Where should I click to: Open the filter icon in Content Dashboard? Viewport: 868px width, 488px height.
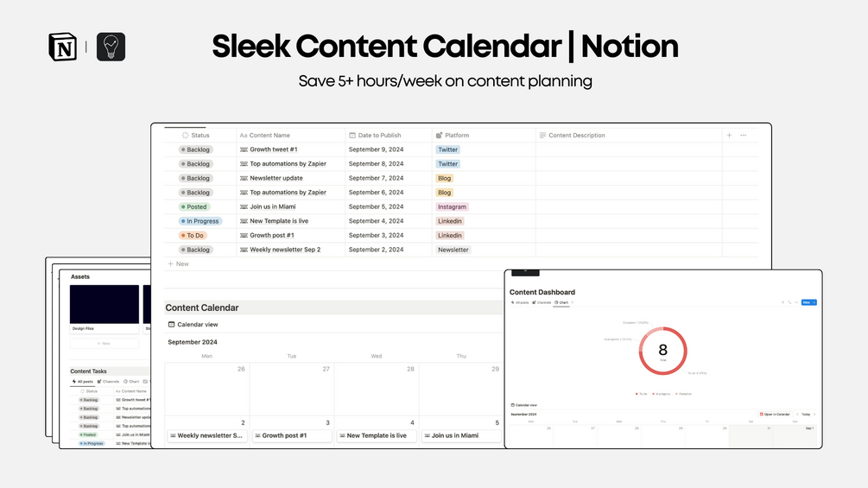point(782,302)
